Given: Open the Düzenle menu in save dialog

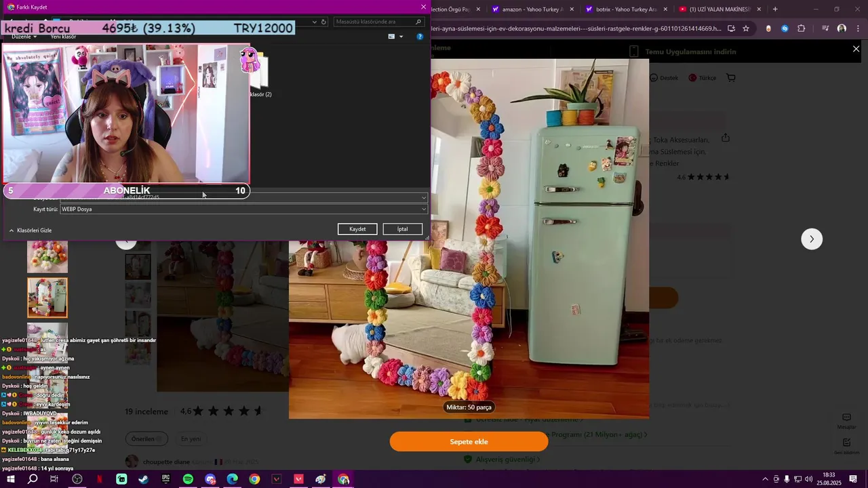Looking at the screenshot, I should [x=24, y=37].
